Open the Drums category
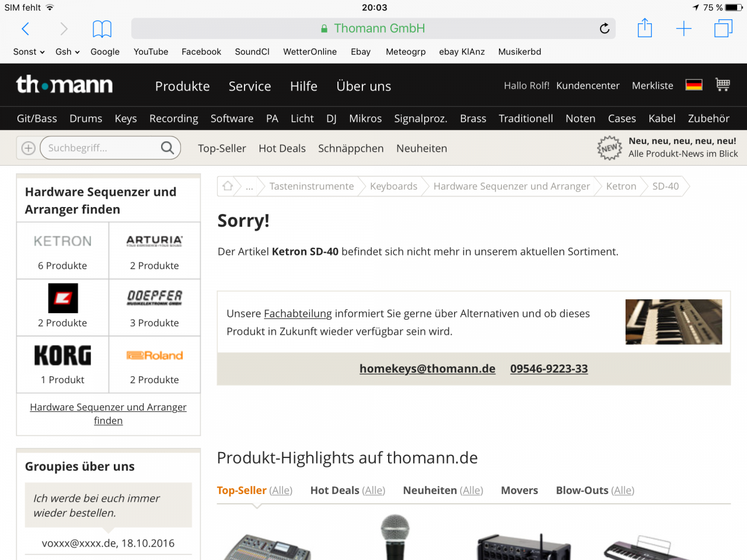This screenshot has height=560, width=747. pos(86,118)
